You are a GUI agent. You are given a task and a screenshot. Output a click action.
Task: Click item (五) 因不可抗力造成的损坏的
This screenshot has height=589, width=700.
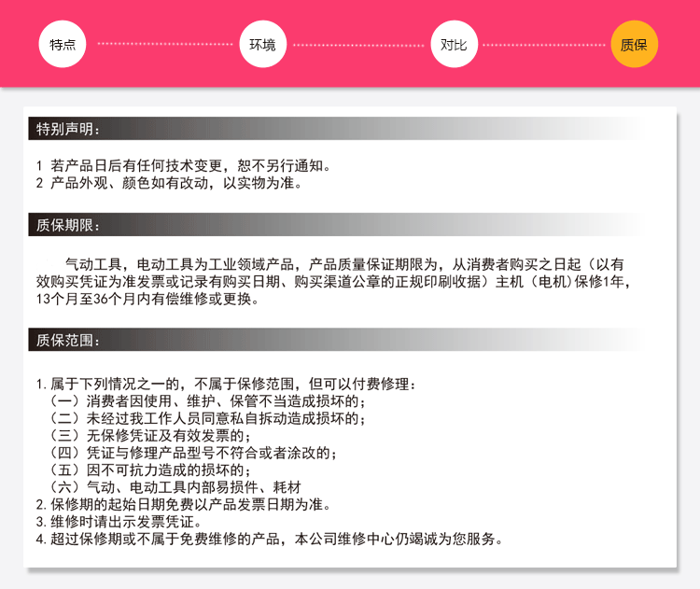coord(149,470)
